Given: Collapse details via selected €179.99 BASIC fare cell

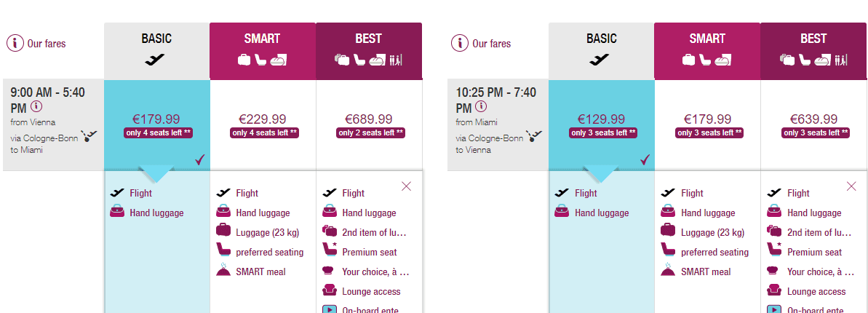Looking at the screenshot, I should [x=157, y=125].
